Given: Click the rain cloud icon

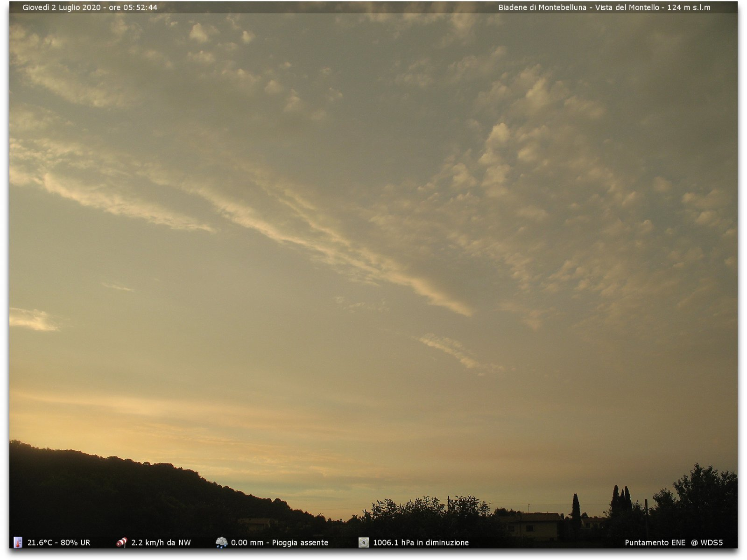Looking at the screenshot, I should pos(221,542).
